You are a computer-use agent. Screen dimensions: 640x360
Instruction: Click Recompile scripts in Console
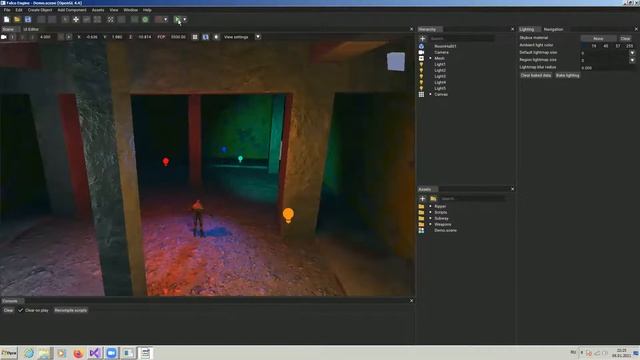(x=71, y=310)
